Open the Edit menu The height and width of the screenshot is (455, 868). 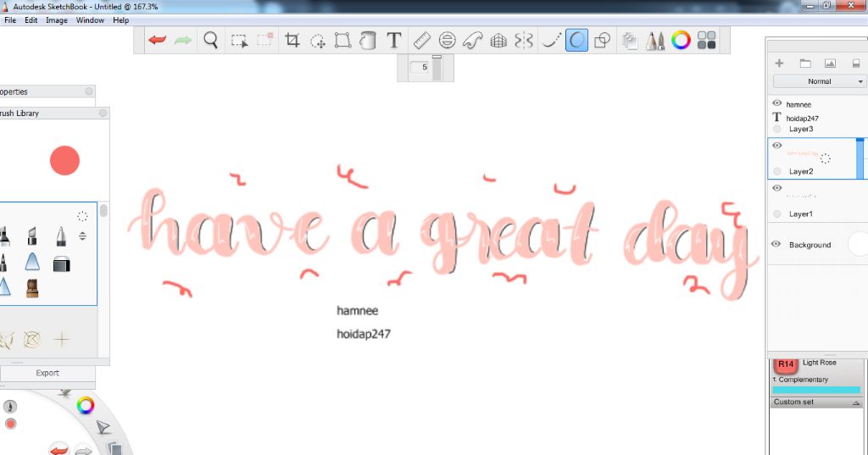pos(31,20)
